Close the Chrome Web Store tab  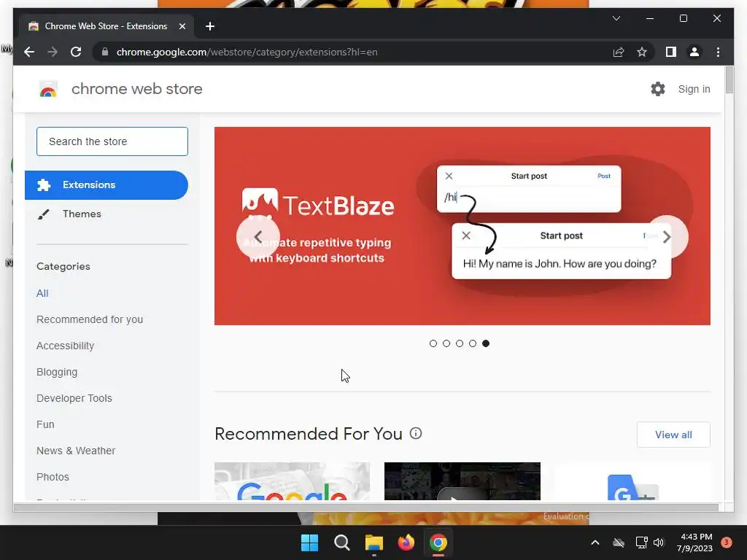(x=182, y=26)
